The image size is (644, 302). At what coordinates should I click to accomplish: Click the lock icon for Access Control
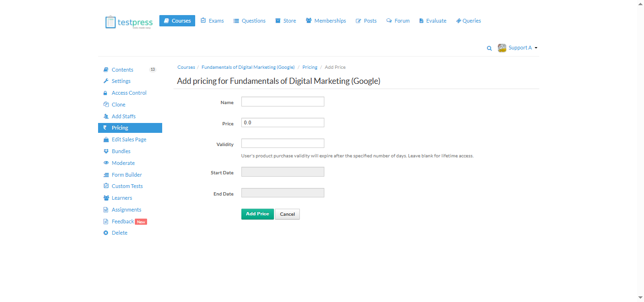(106, 93)
